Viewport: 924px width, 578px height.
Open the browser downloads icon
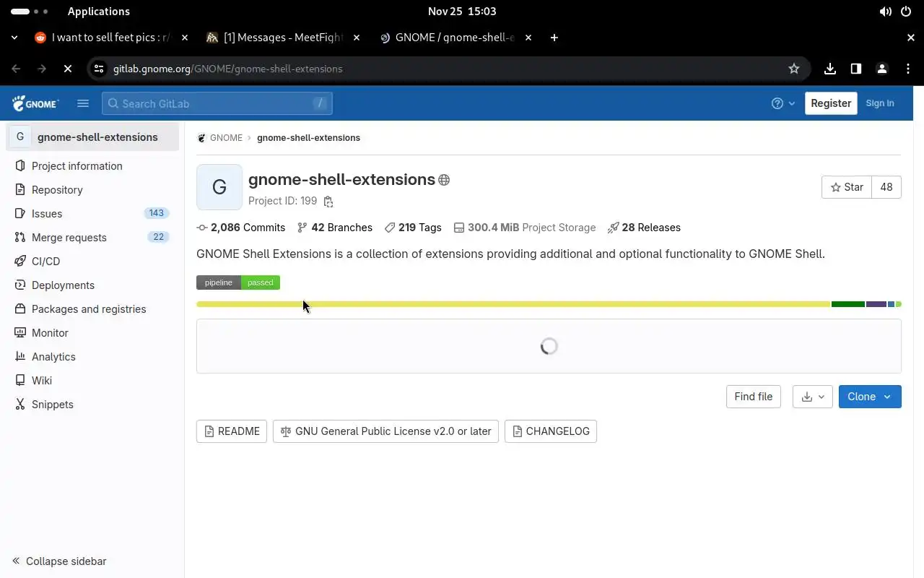830,69
